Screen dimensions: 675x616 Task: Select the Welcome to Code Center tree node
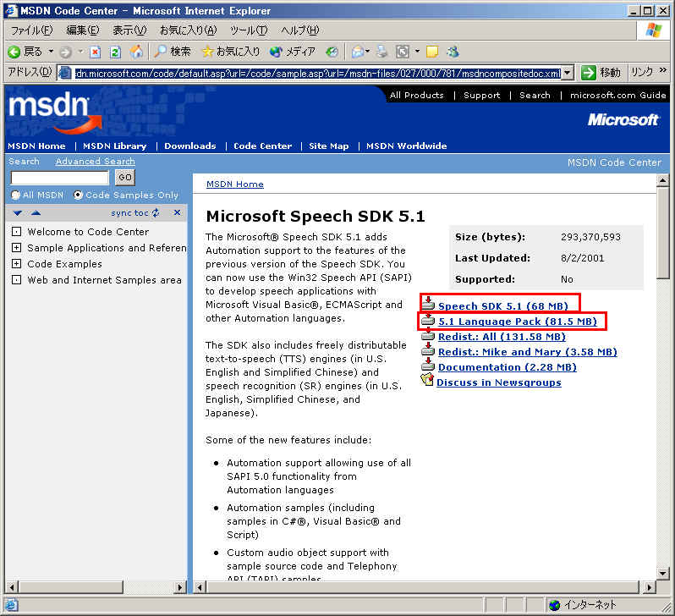(x=88, y=232)
